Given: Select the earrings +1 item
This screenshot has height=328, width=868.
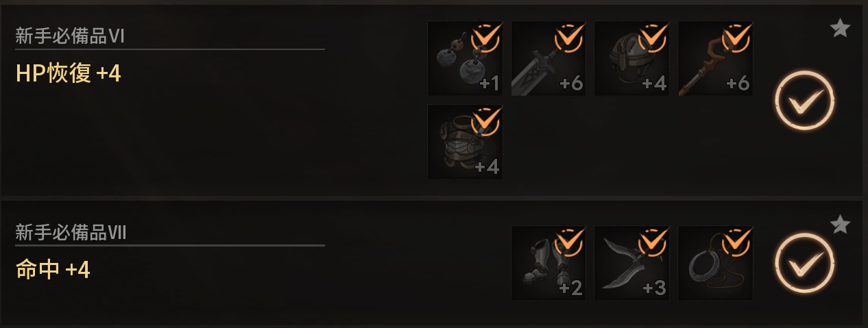Looking at the screenshot, I should coord(465,58).
